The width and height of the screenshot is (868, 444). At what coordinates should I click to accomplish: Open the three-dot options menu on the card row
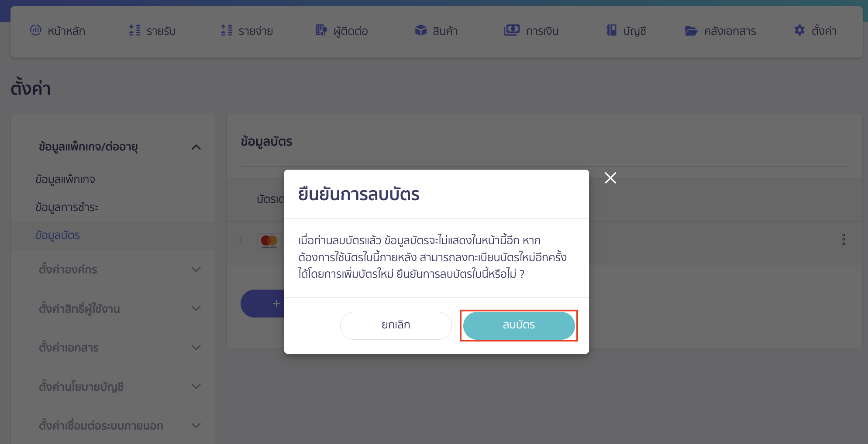[x=844, y=239]
